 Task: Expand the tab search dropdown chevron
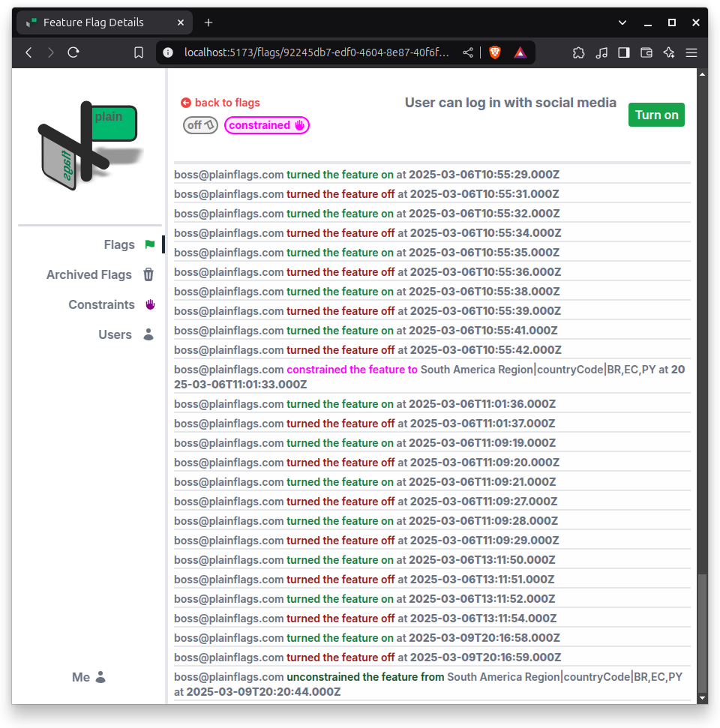(x=622, y=22)
